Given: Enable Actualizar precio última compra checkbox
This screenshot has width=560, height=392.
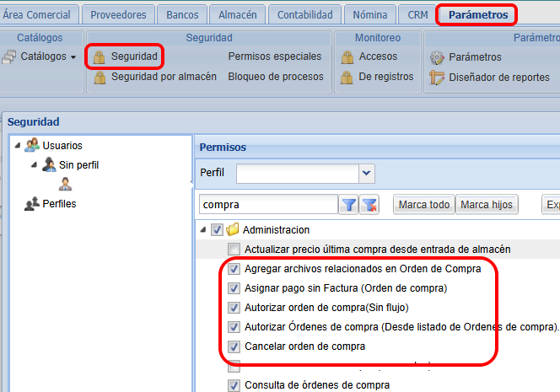Looking at the screenshot, I should [x=234, y=250].
